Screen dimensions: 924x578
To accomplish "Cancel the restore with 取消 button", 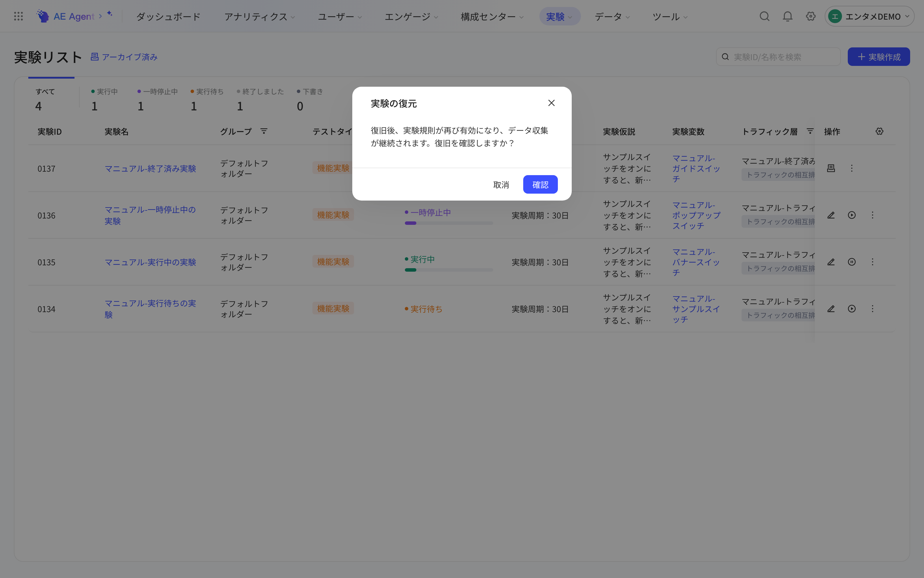I will 501,185.
